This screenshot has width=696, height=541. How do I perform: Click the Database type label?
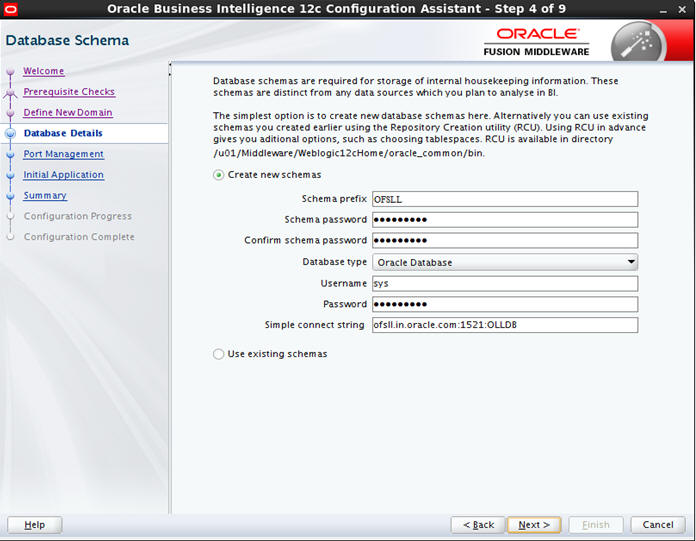pyautogui.click(x=335, y=262)
